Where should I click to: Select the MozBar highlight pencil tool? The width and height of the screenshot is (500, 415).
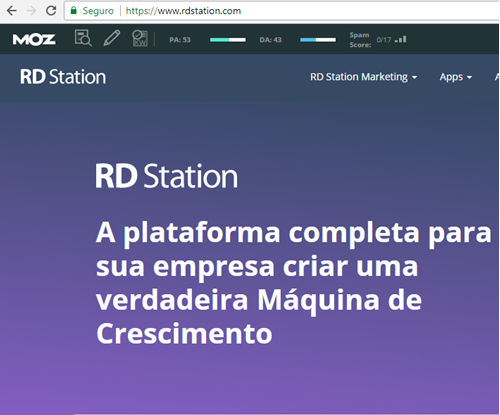(x=112, y=38)
